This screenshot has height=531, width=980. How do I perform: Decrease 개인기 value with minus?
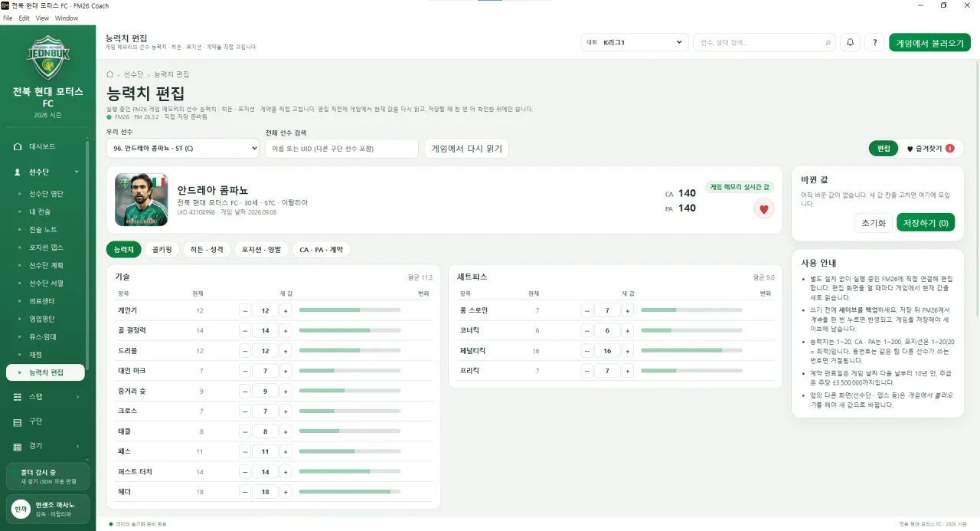(x=245, y=310)
